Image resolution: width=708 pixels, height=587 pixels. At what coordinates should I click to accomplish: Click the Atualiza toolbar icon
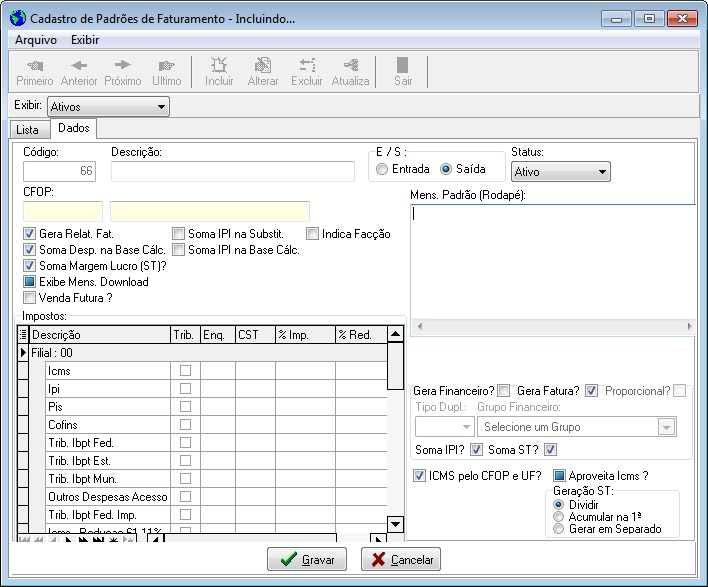click(x=350, y=72)
